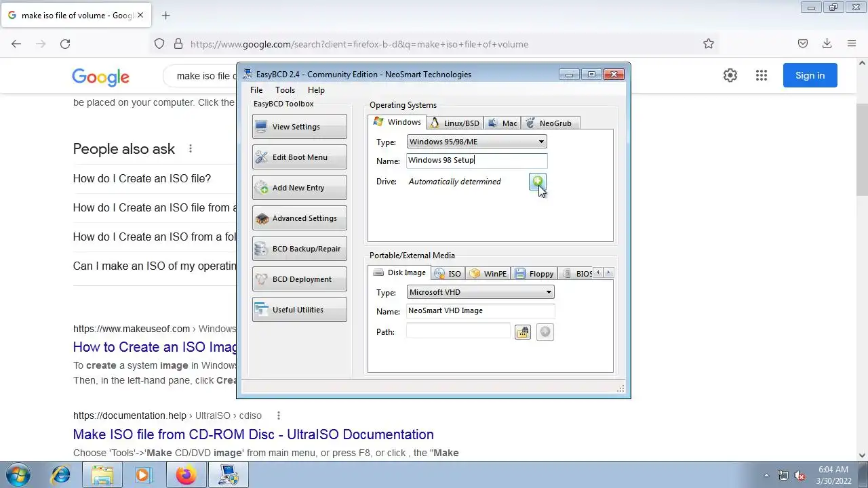The image size is (868, 488).
Task: Click the taskbar clock 6:04 AM
Action: click(x=833, y=469)
